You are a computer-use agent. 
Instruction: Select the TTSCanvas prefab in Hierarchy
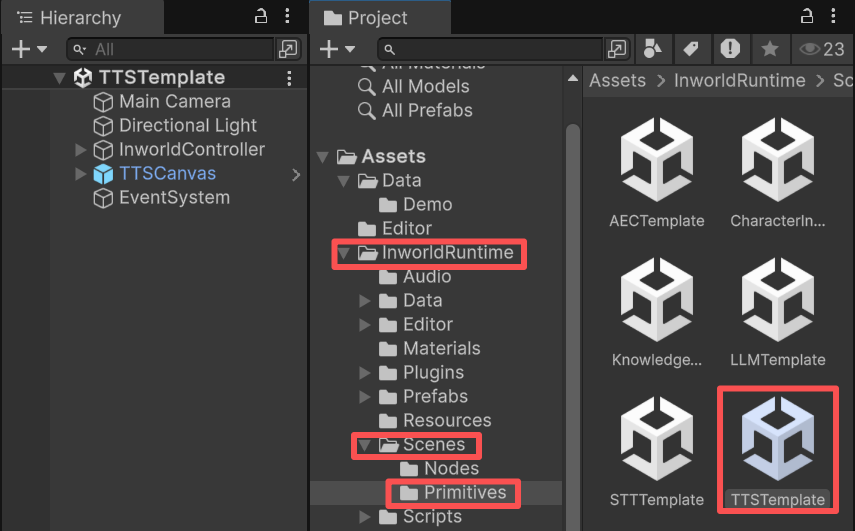pyautogui.click(x=167, y=173)
